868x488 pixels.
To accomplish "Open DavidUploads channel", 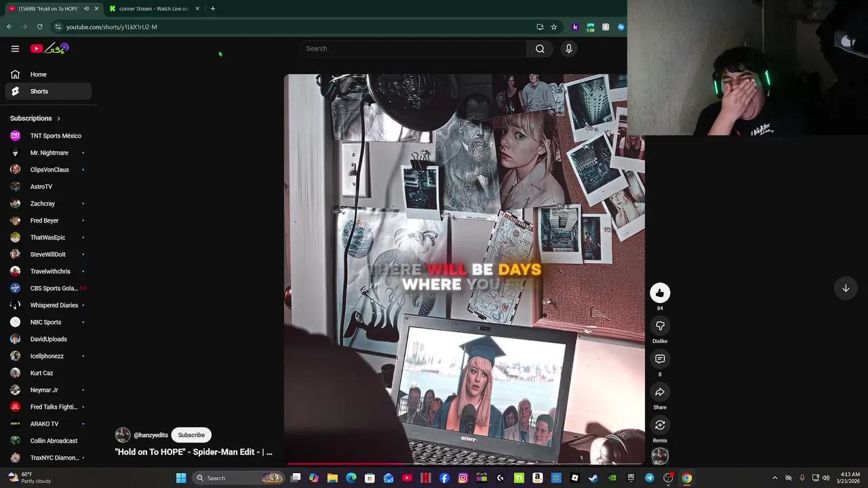I will [47, 339].
